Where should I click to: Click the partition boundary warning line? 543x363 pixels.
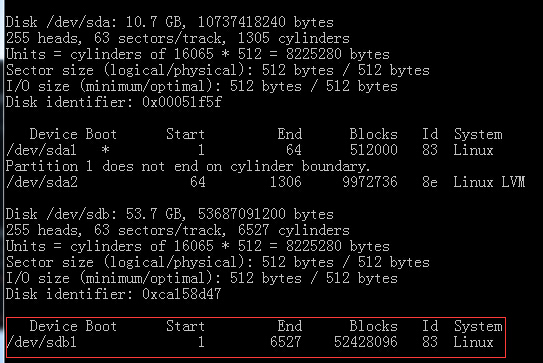[188, 166]
